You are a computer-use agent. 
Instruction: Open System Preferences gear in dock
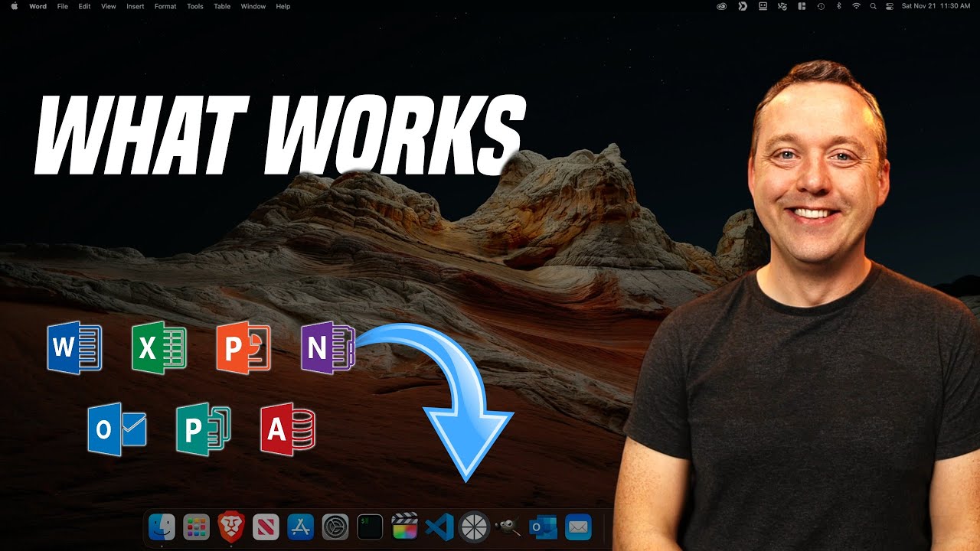click(x=335, y=527)
